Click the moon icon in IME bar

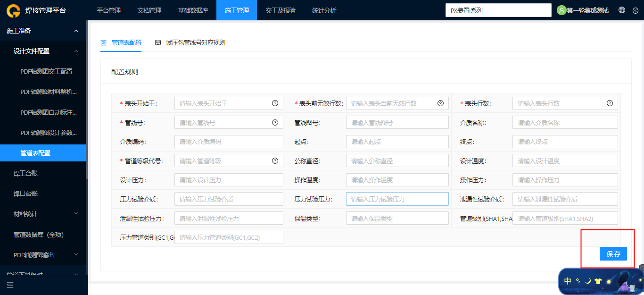(588, 281)
